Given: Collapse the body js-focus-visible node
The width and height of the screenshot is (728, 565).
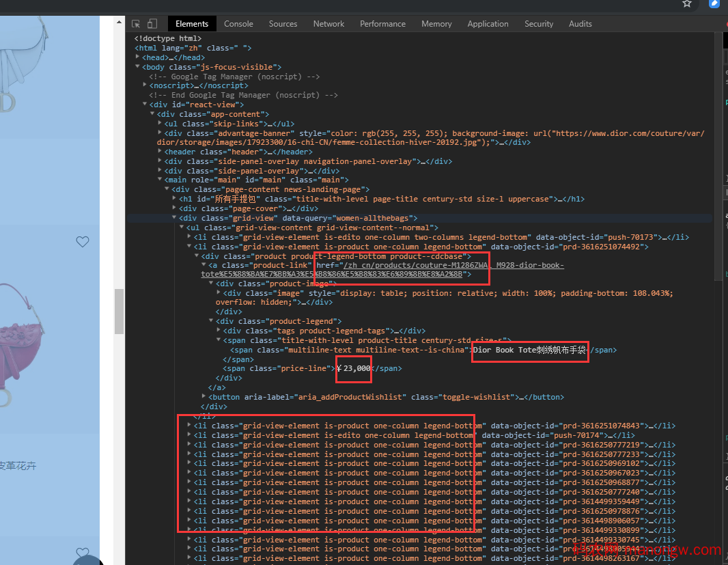Looking at the screenshot, I should coord(138,67).
